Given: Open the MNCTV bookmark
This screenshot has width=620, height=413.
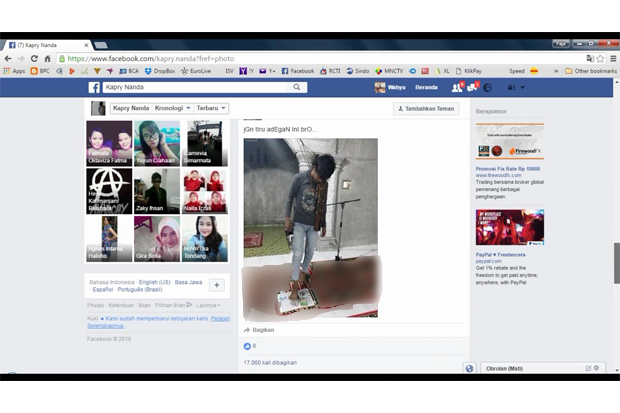Looking at the screenshot, I should [389, 71].
